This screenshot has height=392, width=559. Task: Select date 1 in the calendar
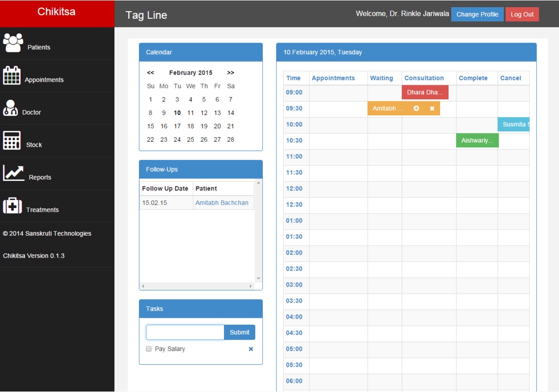pyautogui.click(x=151, y=99)
